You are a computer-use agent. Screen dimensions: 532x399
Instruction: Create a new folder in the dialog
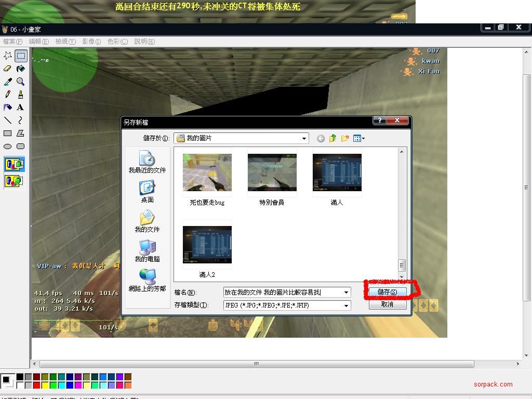pos(345,138)
